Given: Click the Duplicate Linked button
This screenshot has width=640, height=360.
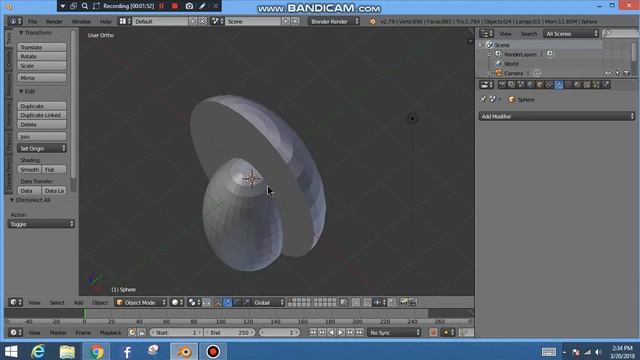Looking at the screenshot, I should click(x=42, y=115).
